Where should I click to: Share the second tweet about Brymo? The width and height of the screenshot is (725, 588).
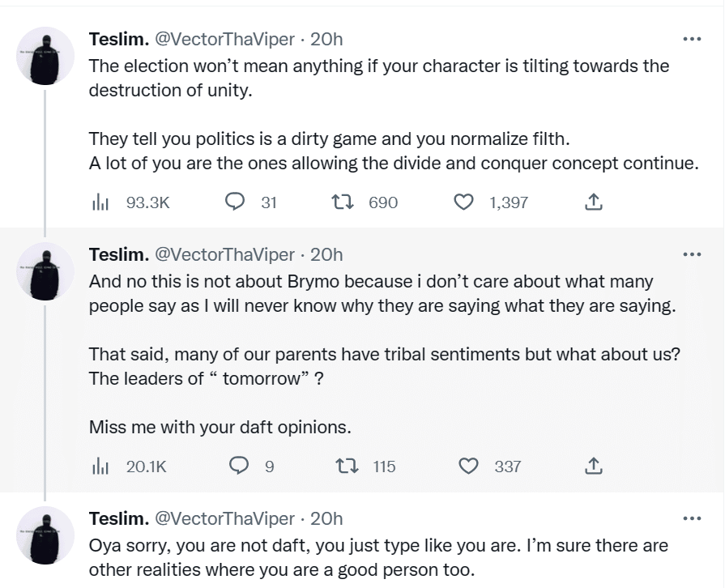point(593,466)
